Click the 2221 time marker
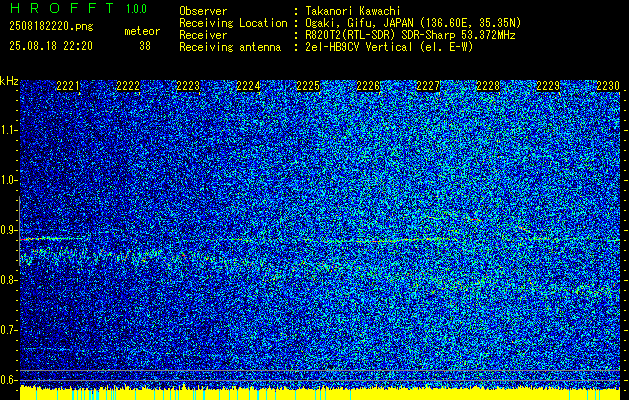 pyautogui.click(x=68, y=86)
